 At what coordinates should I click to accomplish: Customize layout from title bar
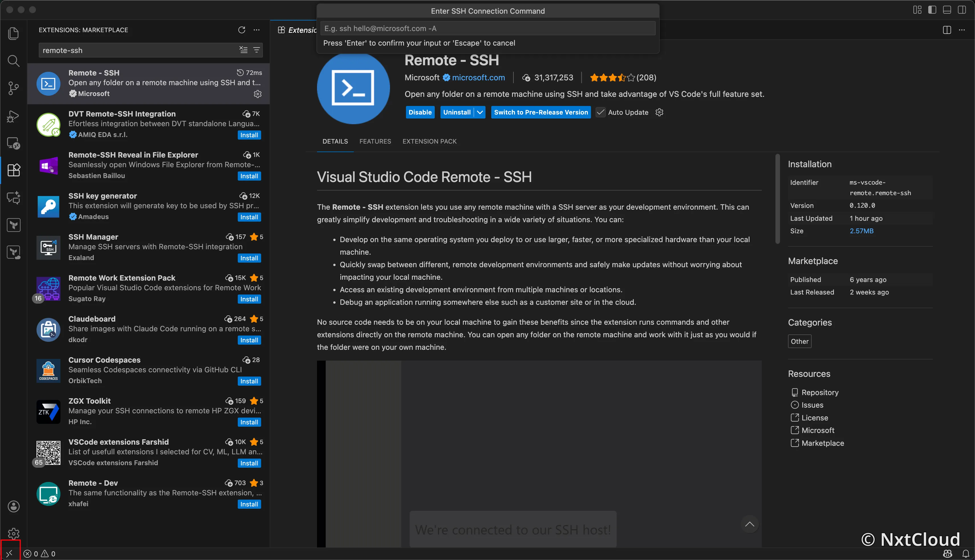pyautogui.click(x=917, y=10)
